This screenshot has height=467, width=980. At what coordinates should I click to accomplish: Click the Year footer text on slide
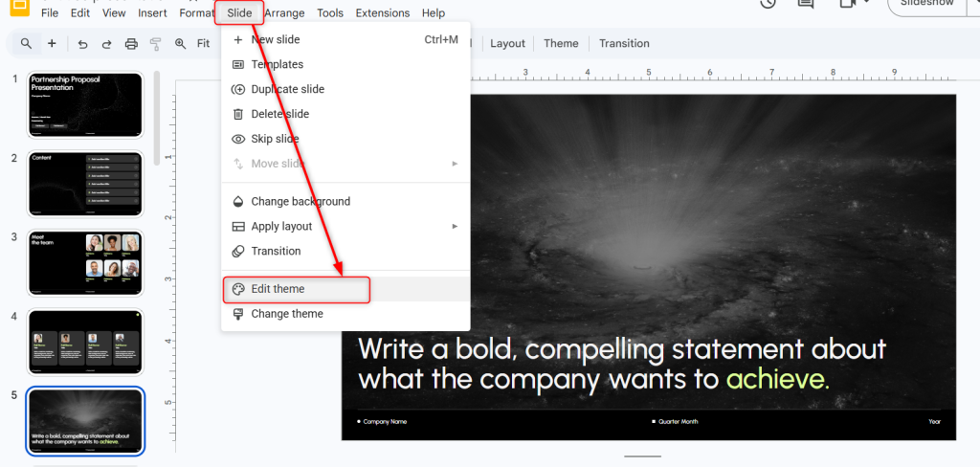934,422
